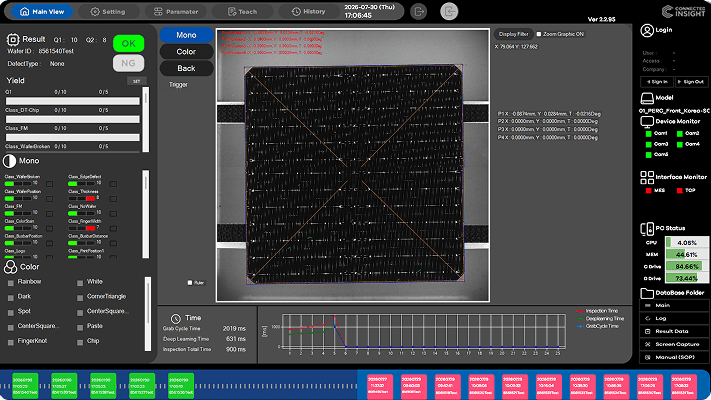Screen dimensions: 711x400
Task: Toggle the Class_ColorStain checkbox
Action: [49, 229]
